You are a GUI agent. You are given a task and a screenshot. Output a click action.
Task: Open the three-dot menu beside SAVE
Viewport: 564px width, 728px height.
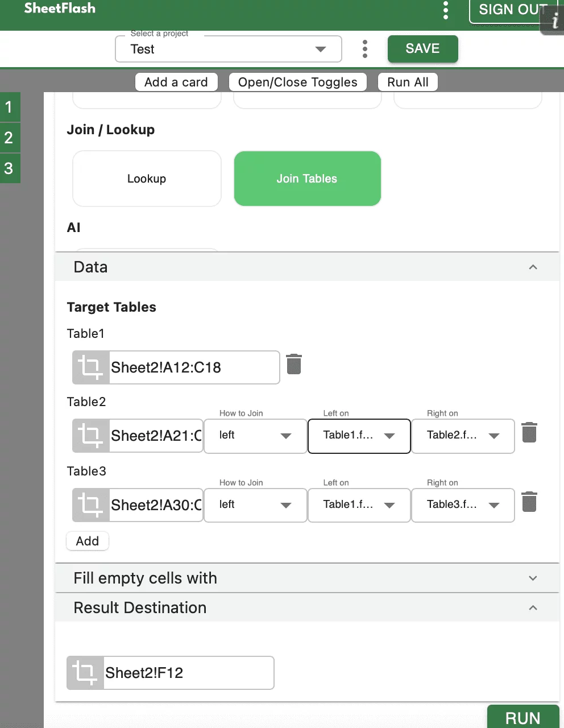pos(365,49)
